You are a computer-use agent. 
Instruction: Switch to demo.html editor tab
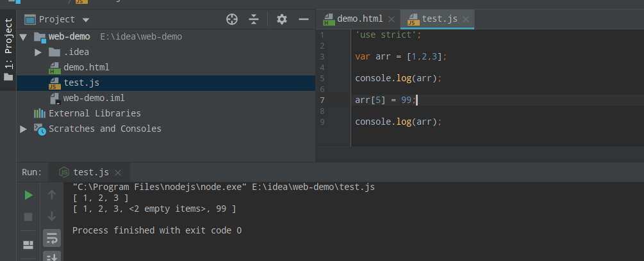click(x=359, y=19)
